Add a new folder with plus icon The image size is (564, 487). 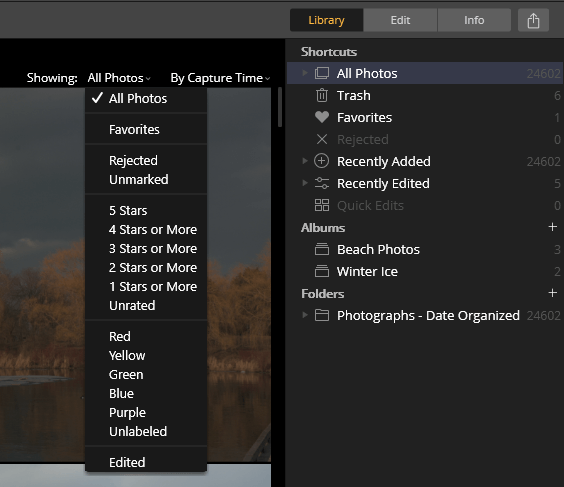point(552,293)
